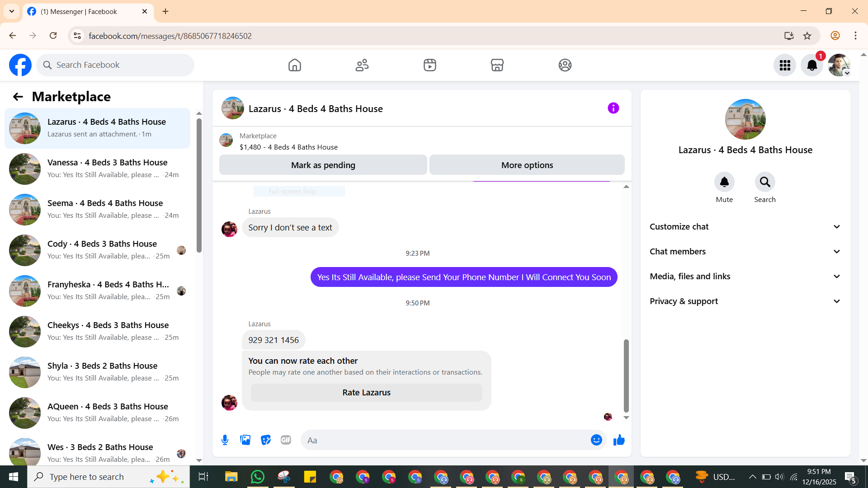Open the Chrome profile icon in the toolbar
868x488 pixels.
click(x=835, y=36)
